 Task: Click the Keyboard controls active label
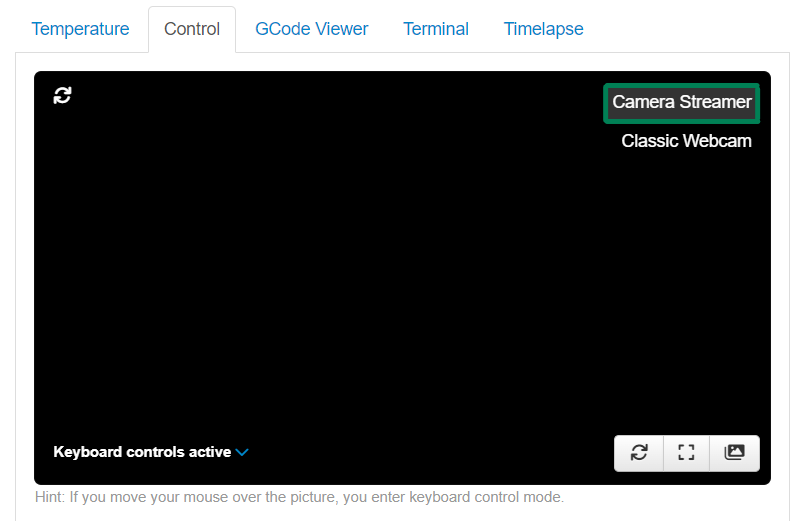pos(142,452)
